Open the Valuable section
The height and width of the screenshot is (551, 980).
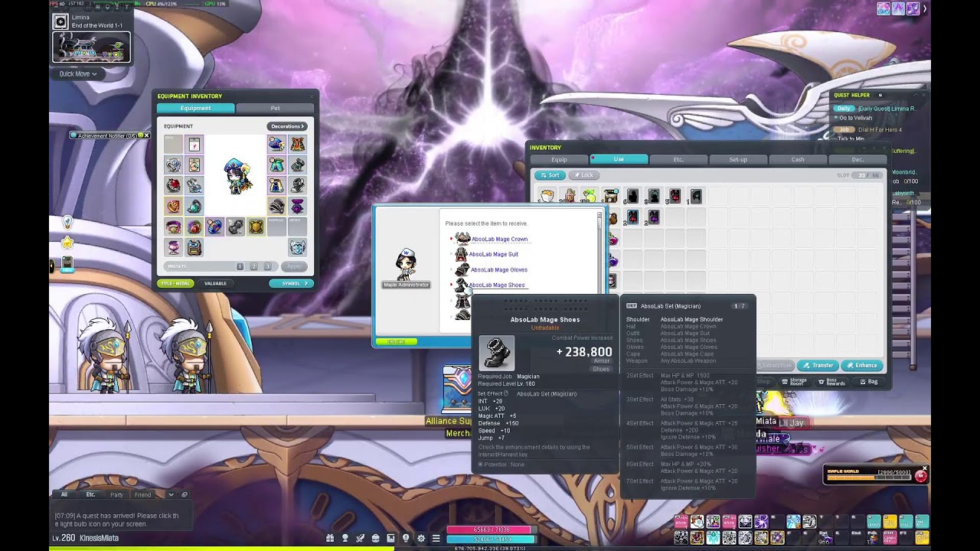(x=215, y=283)
